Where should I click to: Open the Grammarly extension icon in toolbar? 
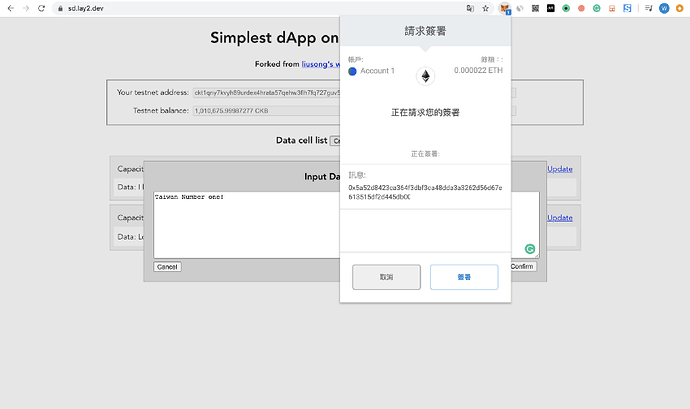tap(596, 8)
